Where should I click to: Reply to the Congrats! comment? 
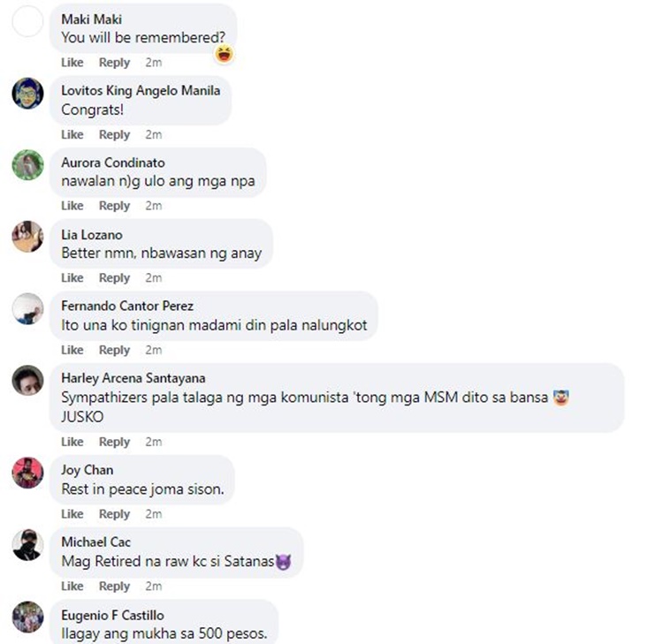click(x=114, y=135)
